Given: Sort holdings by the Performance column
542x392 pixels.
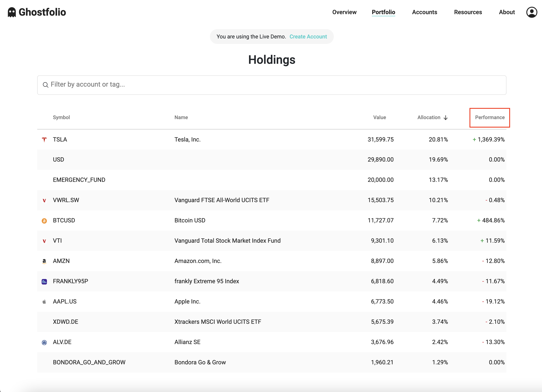Looking at the screenshot, I should (489, 117).
